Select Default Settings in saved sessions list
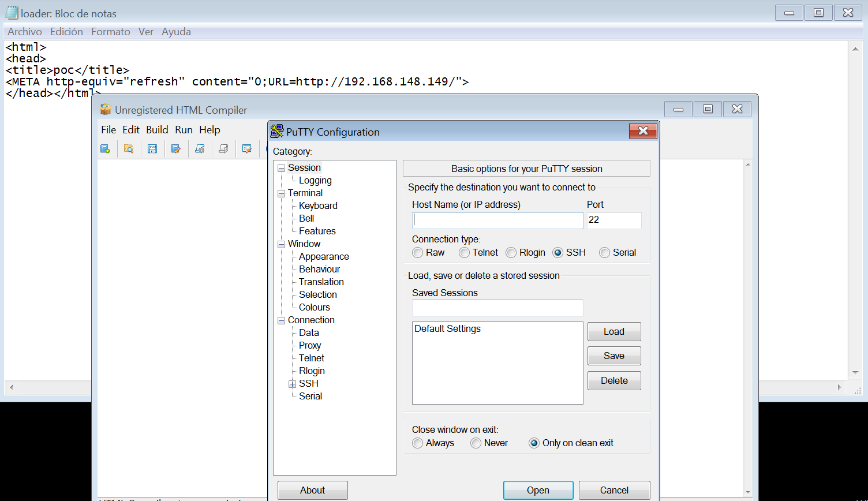868x501 pixels. click(x=447, y=329)
